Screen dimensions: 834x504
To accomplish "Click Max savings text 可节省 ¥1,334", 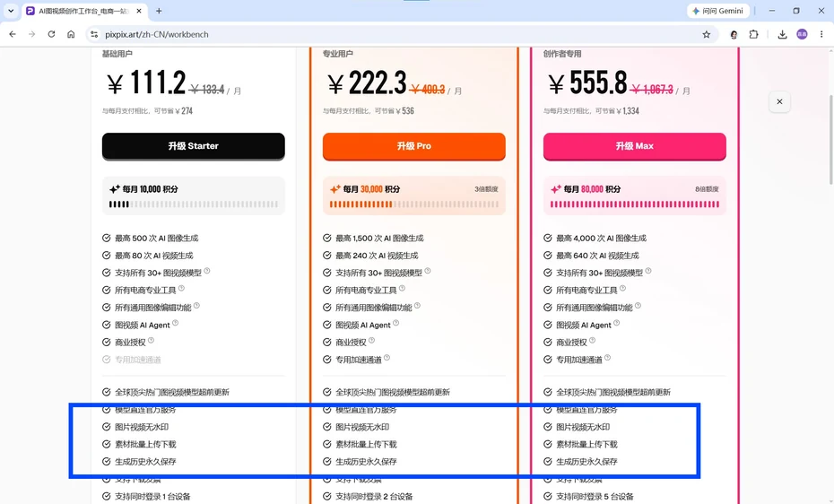I will click(x=618, y=111).
